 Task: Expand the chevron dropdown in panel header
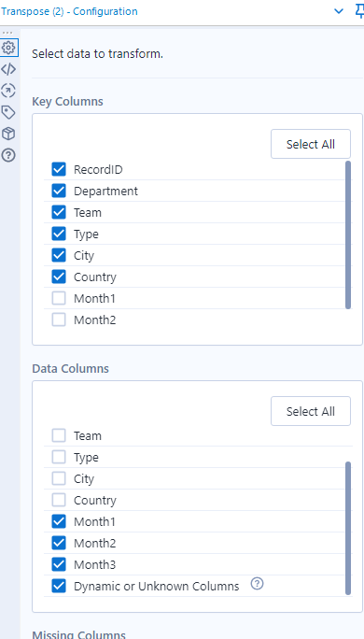click(339, 11)
